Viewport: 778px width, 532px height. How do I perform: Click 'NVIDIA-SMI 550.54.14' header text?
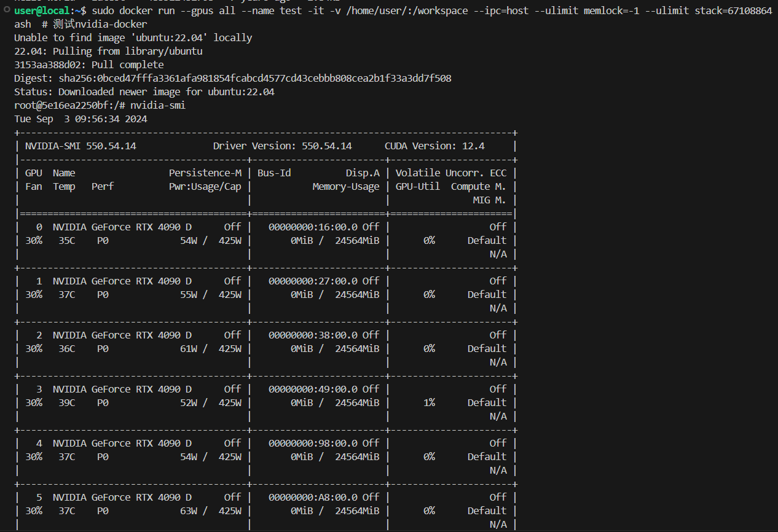click(x=81, y=146)
